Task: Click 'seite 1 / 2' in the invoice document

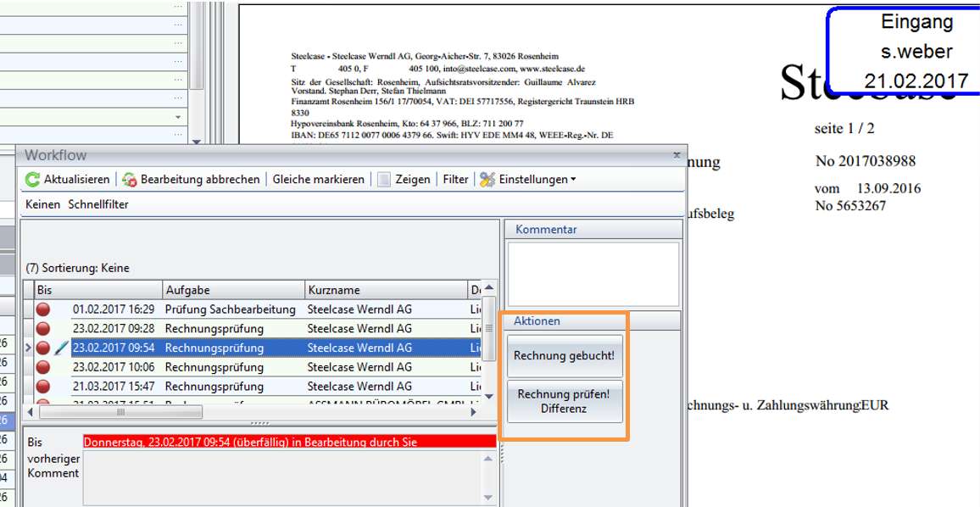Action: click(x=844, y=129)
